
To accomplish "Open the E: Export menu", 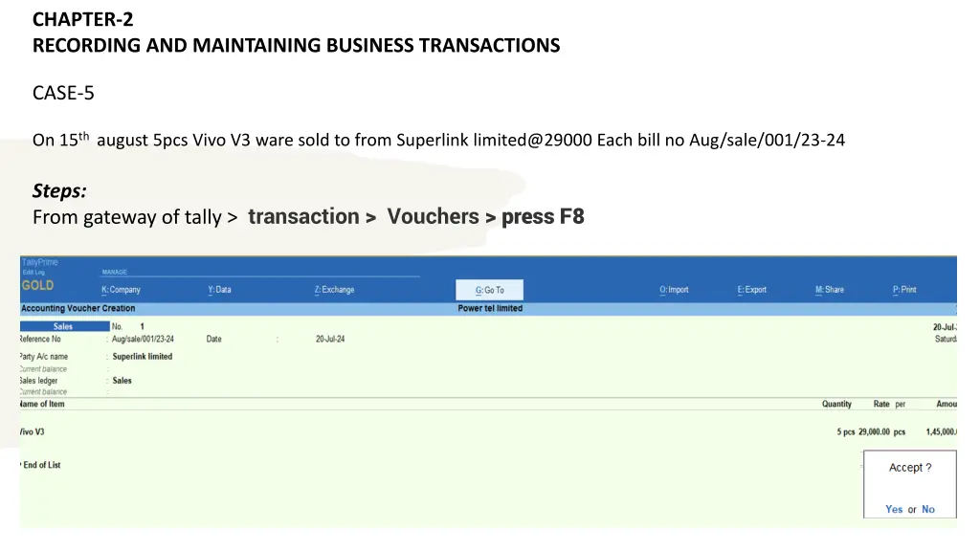I will [x=752, y=290].
